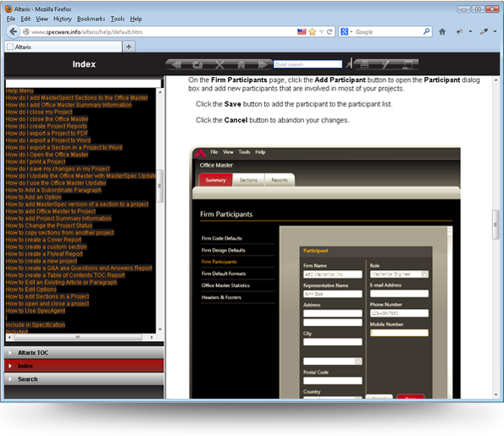Expand the Search accordion section
This screenshot has height=436, width=504.
[x=84, y=379]
